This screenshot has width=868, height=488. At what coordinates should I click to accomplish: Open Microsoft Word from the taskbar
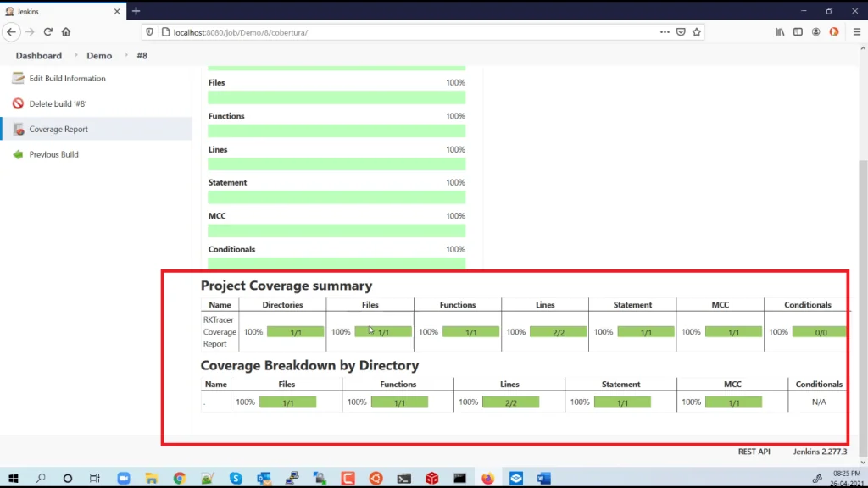pyautogui.click(x=543, y=478)
